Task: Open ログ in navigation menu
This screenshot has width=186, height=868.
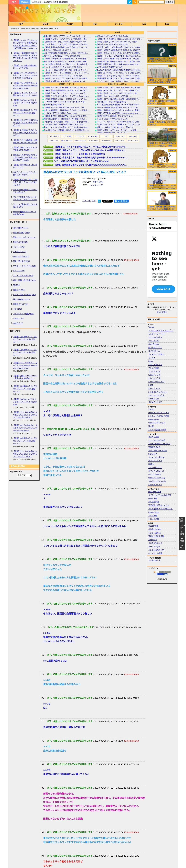Action: (144, 24)
